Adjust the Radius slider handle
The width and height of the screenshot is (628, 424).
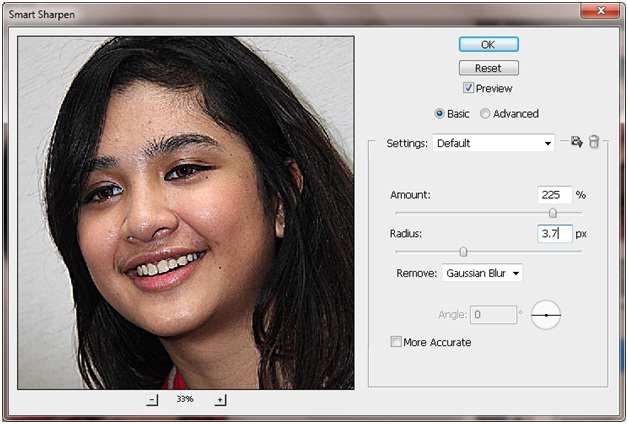click(x=463, y=251)
